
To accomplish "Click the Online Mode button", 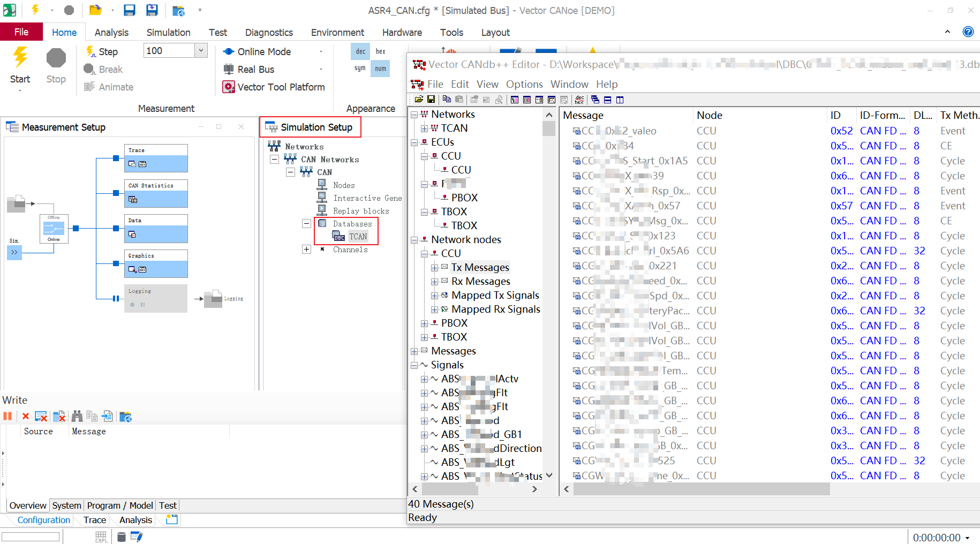I will click(x=258, y=51).
